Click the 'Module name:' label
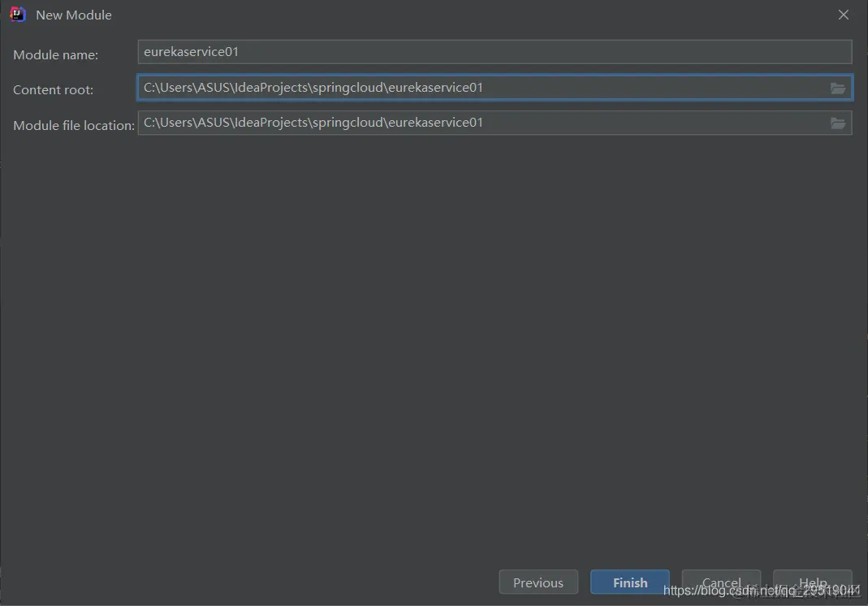 click(x=55, y=55)
